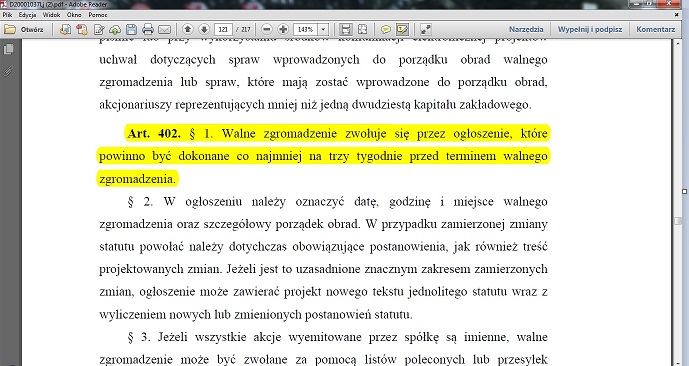689x366 pixels.
Task: Open the Widok menu
Action: [51, 15]
